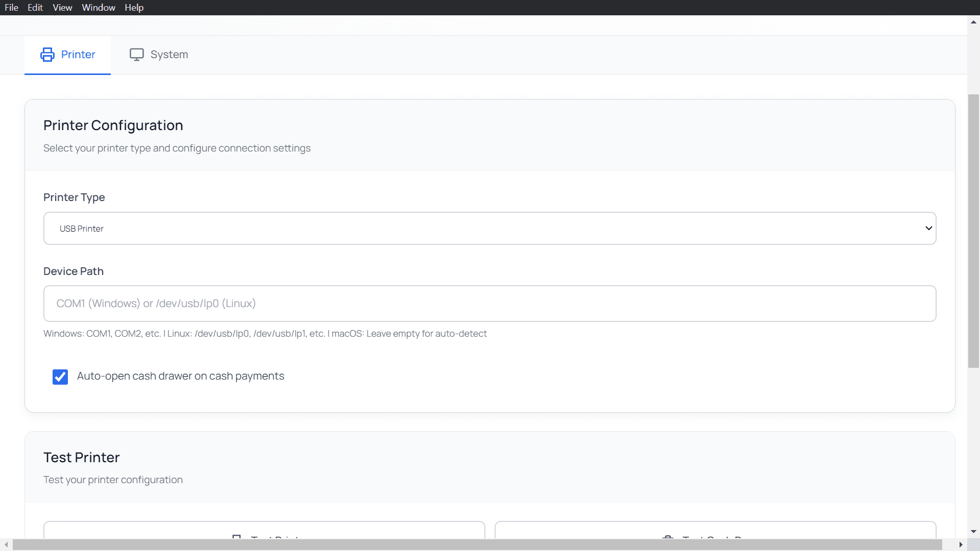Click Auto-open cash drawer on cash payments label
Screen dimensions: 980x551
point(180,376)
